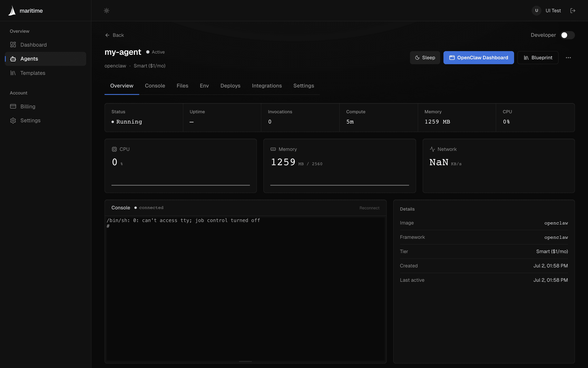Click the UI Test username
The height and width of the screenshot is (368, 588).
point(553,10)
